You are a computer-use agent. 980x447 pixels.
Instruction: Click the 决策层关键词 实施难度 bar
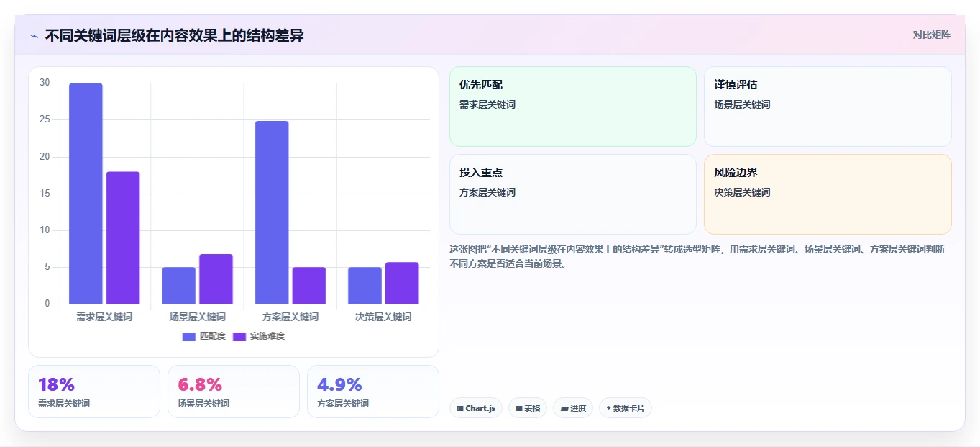click(x=402, y=283)
